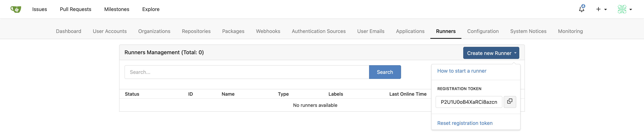Go to Pull Requests

[x=75, y=9]
